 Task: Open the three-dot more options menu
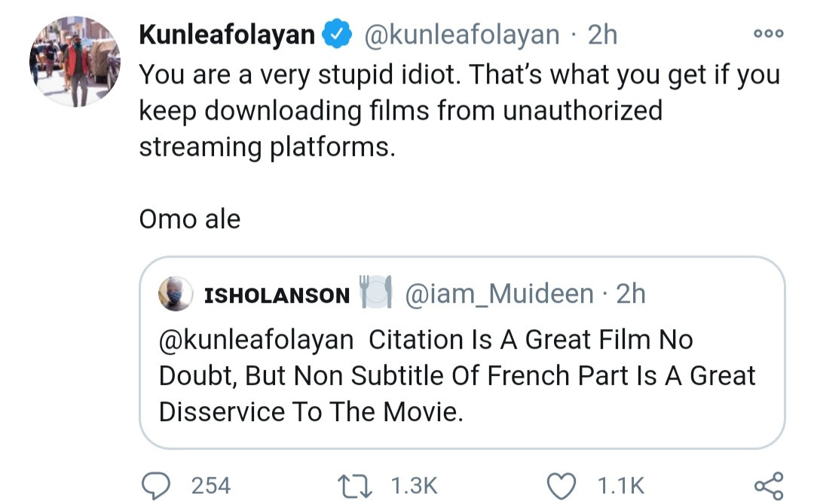[x=768, y=34]
